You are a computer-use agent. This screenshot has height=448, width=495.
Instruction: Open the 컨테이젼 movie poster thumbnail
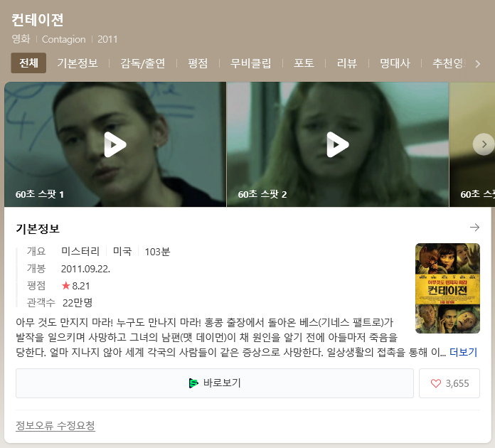(447, 288)
